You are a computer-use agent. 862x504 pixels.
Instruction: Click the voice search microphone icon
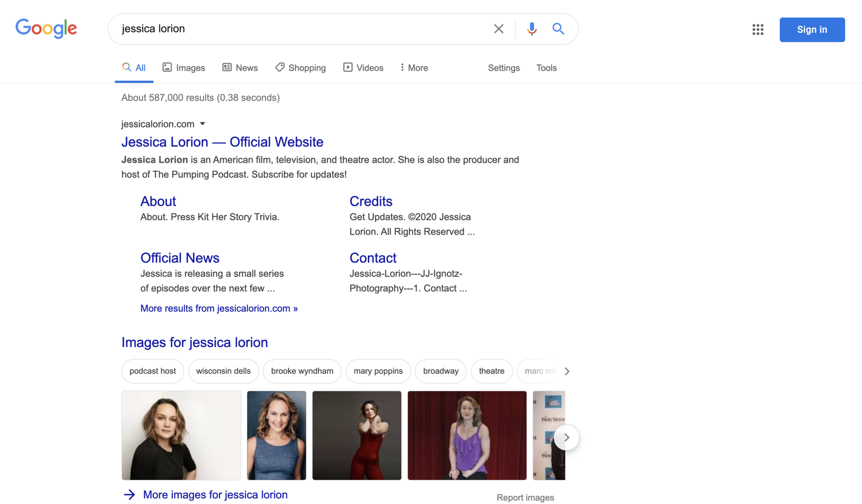[x=532, y=28]
